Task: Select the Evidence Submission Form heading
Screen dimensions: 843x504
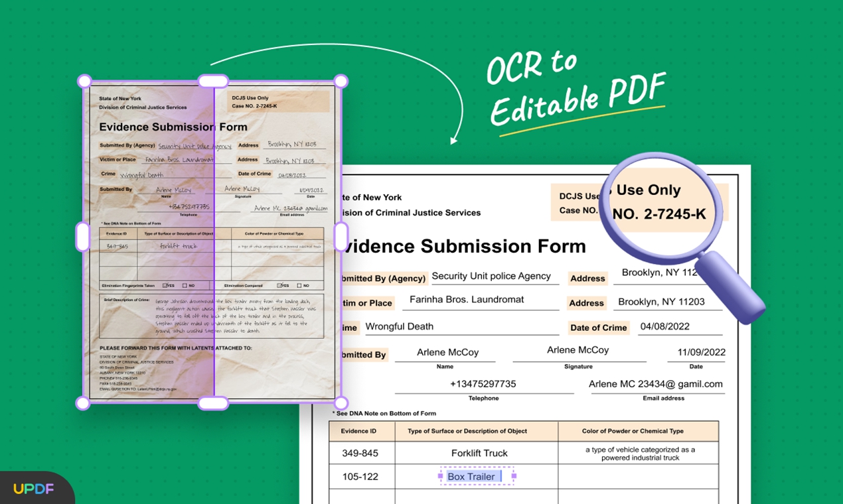Action: (459, 246)
